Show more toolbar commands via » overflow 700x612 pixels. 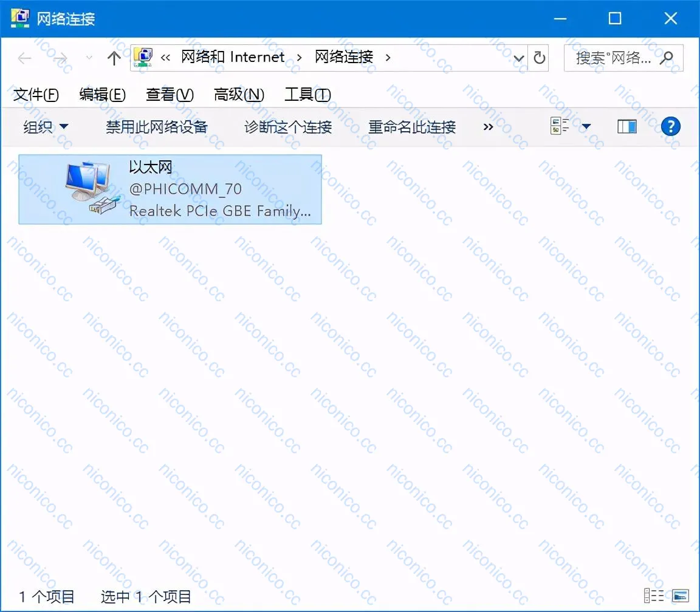[x=488, y=127]
